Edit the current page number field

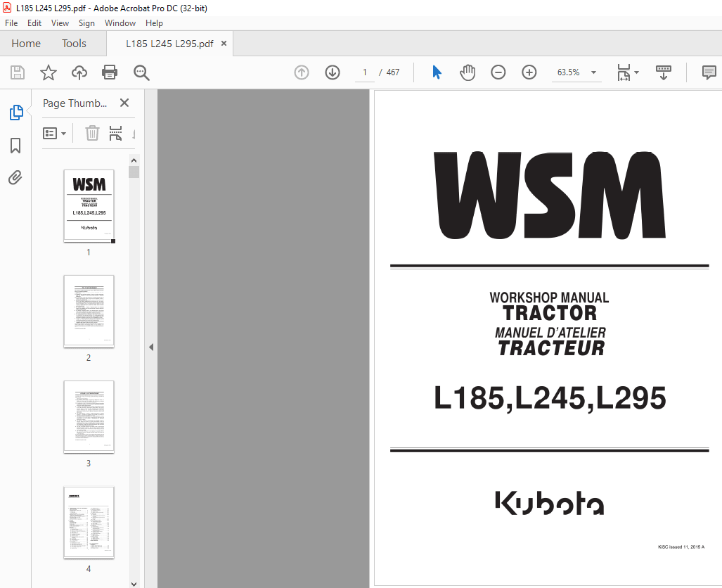pos(364,72)
